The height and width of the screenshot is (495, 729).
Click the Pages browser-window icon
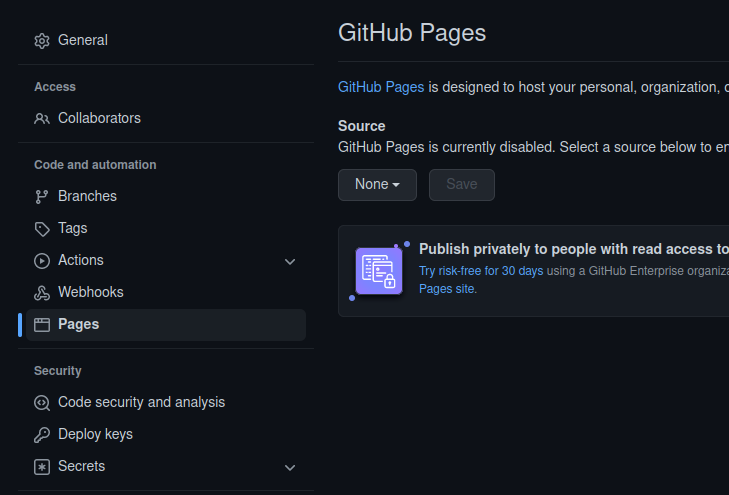42,325
